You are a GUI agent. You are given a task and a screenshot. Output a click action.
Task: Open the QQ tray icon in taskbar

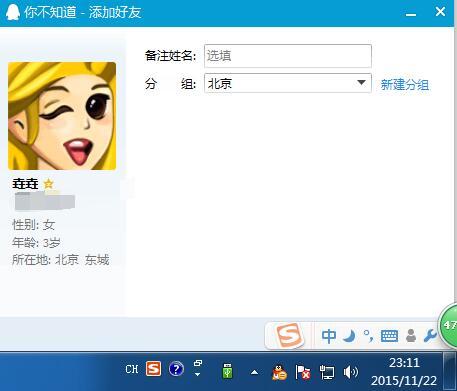click(279, 372)
